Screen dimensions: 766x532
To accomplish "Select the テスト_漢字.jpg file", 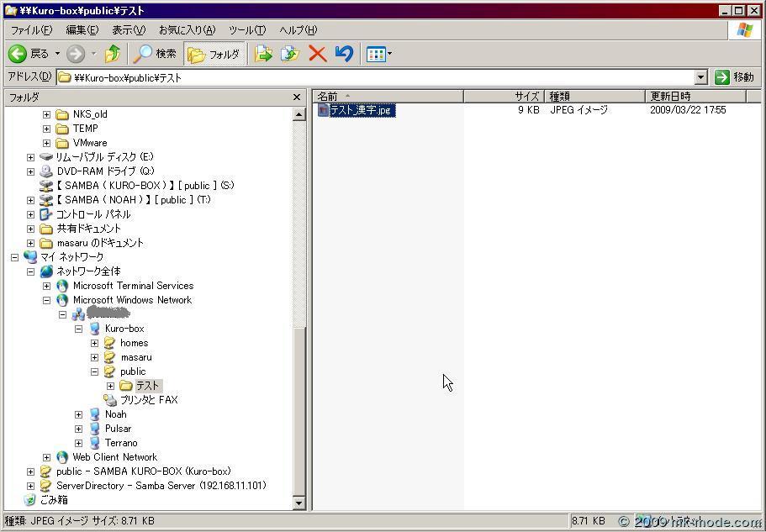I will pyautogui.click(x=362, y=110).
